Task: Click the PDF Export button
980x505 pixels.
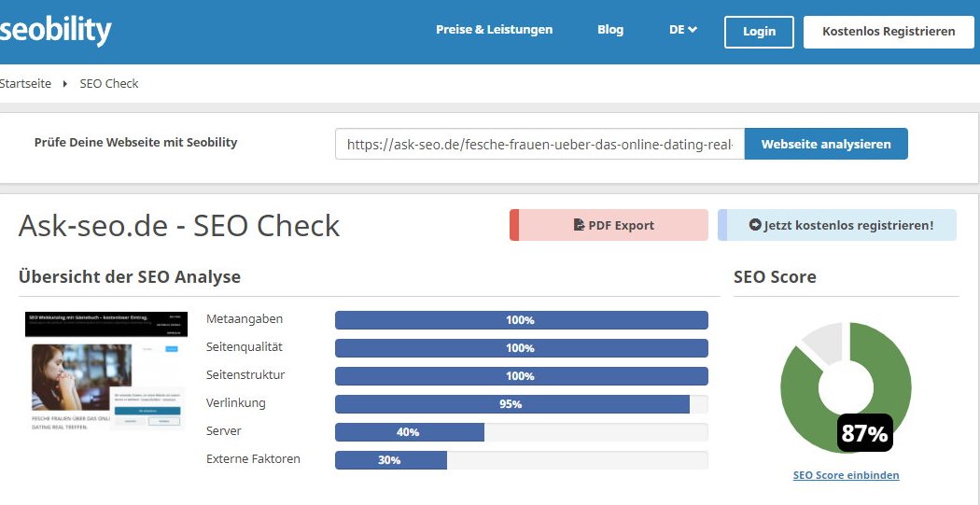Action: point(609,225)
